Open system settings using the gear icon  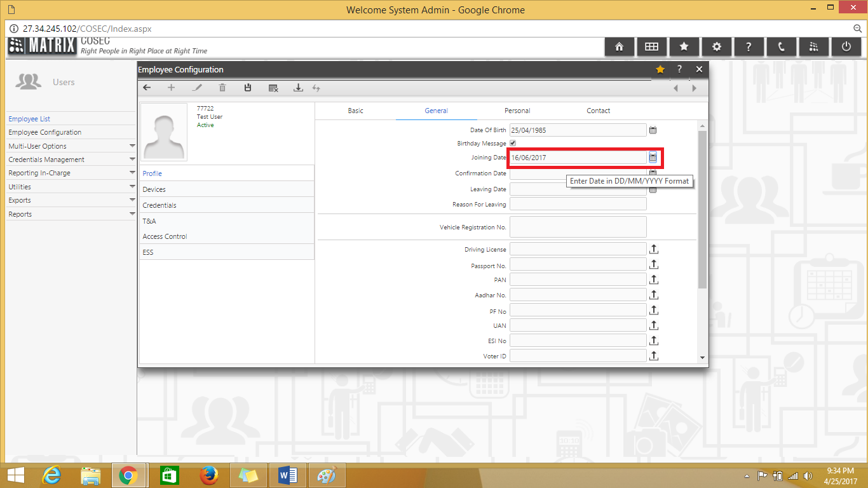717,46
